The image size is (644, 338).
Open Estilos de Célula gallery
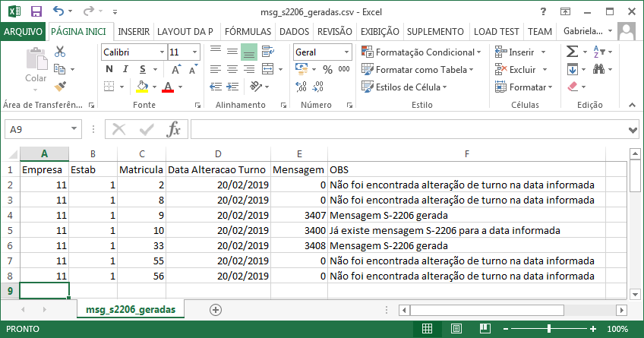[404, 87]
